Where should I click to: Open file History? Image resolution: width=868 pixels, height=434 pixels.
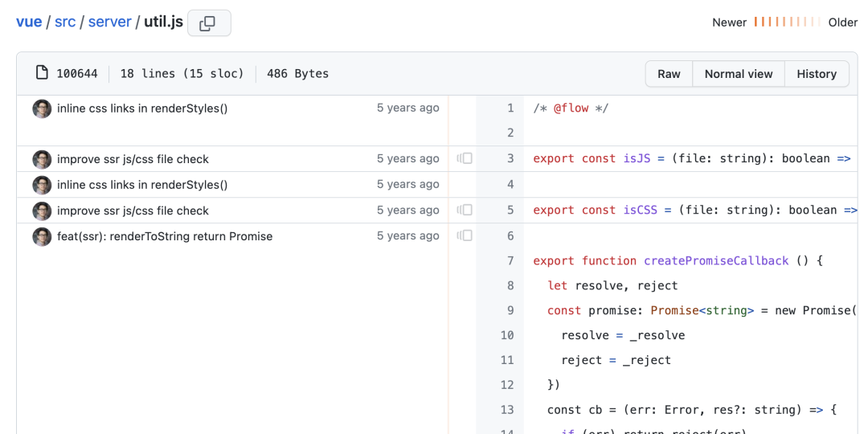pos(817,74)
